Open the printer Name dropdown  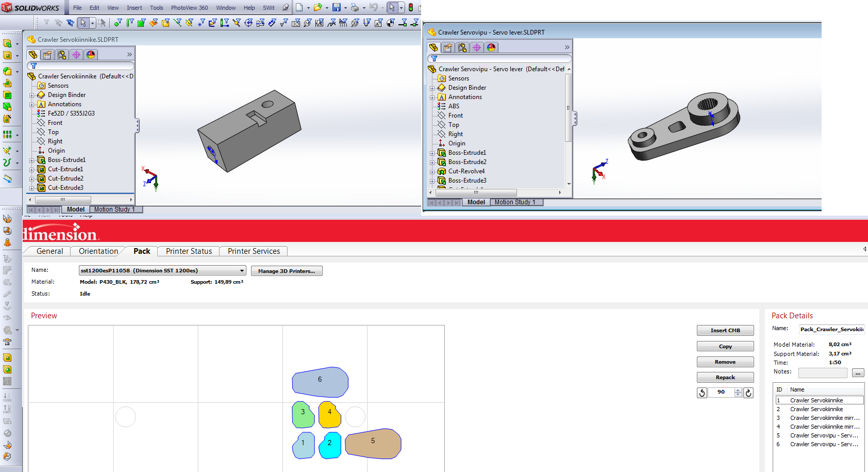242,271
